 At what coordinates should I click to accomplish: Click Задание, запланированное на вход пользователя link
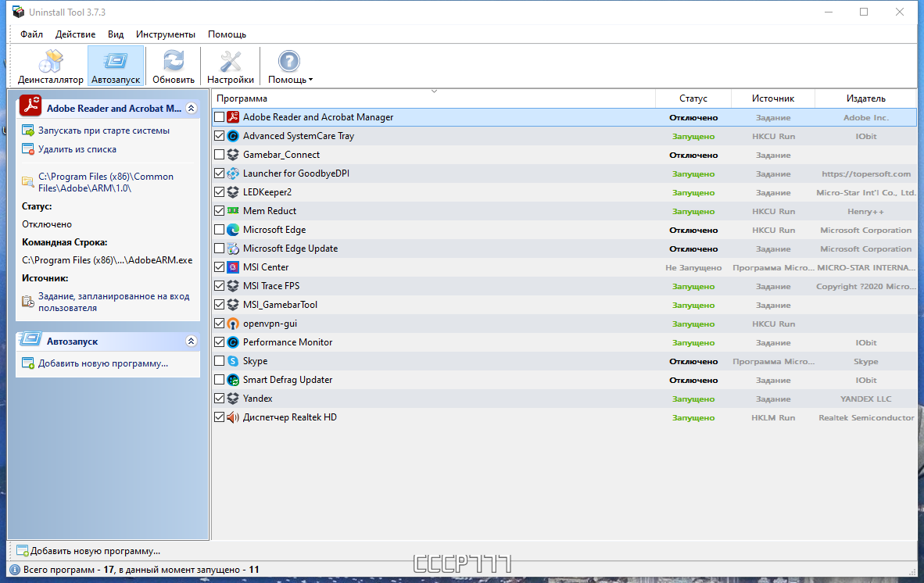click(x=113, y=302)
